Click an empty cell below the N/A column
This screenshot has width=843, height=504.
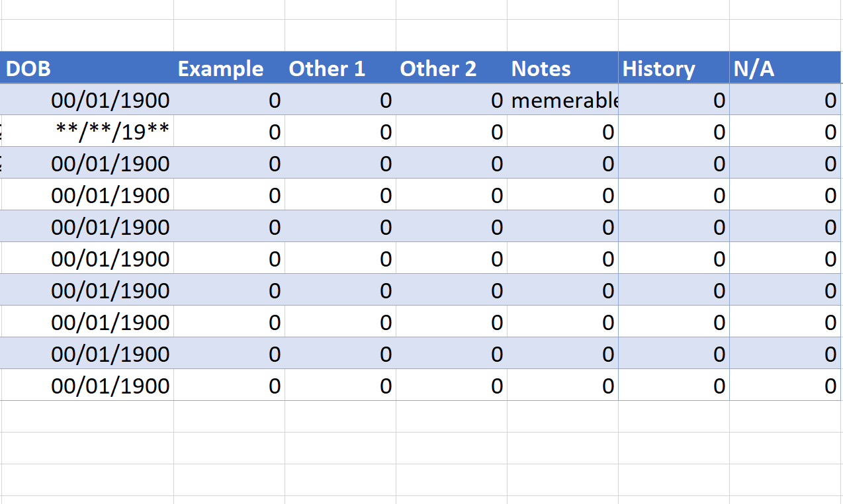(785, 417)
